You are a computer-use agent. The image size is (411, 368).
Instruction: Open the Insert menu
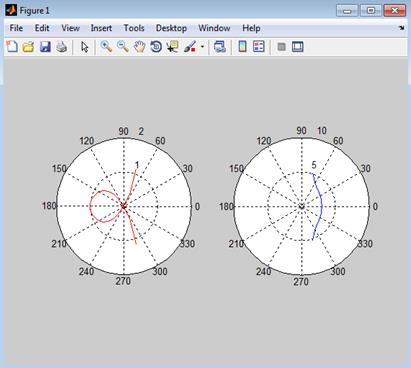pos(101,28)
